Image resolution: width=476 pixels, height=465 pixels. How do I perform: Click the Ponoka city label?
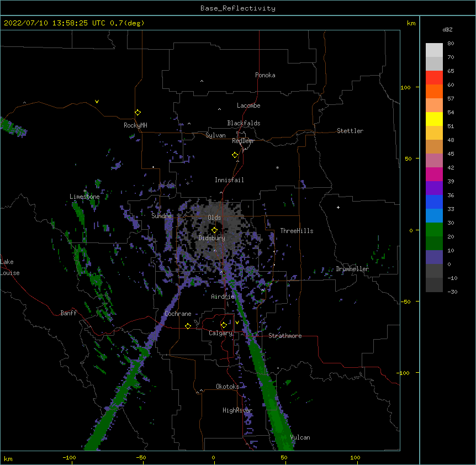click(265, 75)
